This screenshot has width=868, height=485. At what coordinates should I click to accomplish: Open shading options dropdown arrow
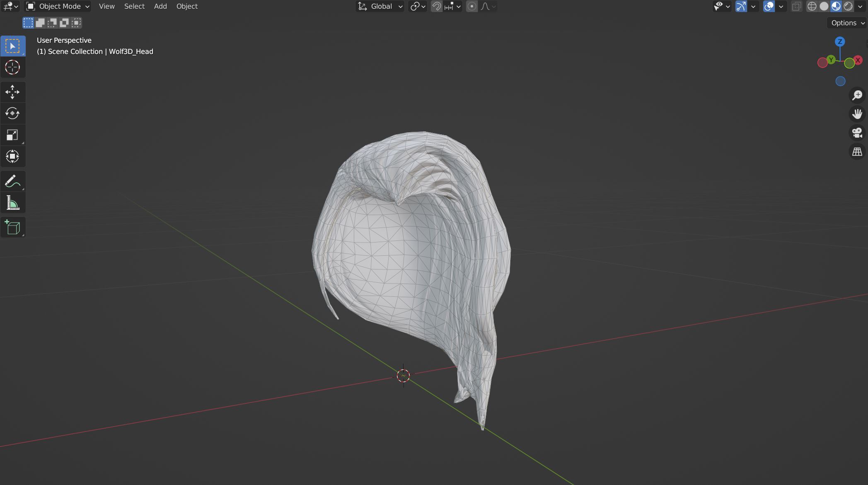pyautogui.click(x=860, y=6)
